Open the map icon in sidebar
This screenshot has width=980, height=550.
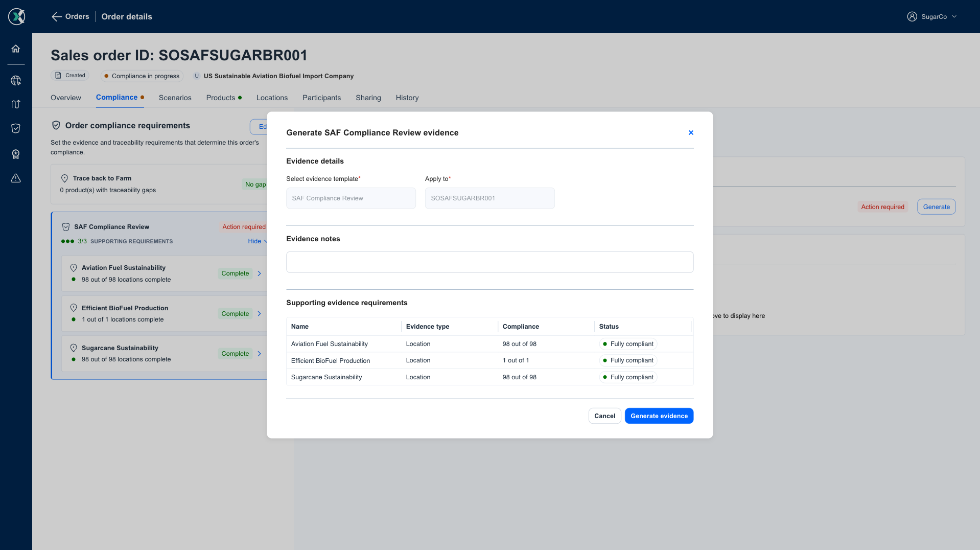16,104
